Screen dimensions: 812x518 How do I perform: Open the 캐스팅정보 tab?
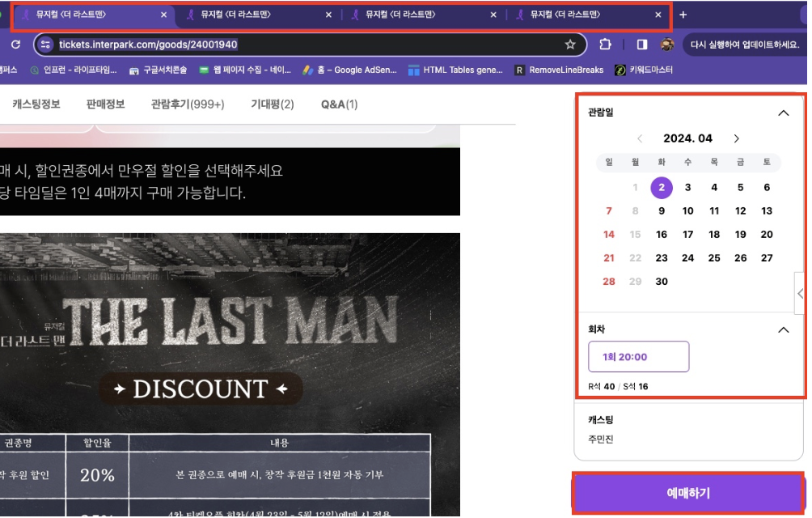coord(36,104)
